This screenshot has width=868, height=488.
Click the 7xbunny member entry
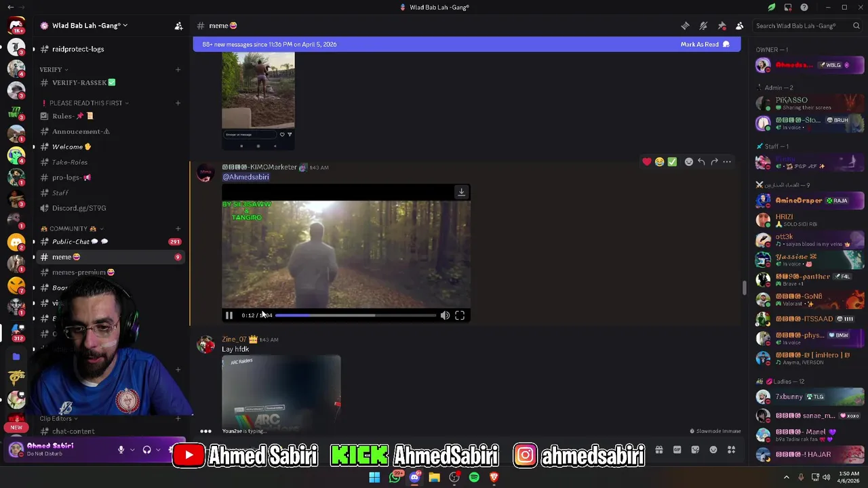pos(810,396)
